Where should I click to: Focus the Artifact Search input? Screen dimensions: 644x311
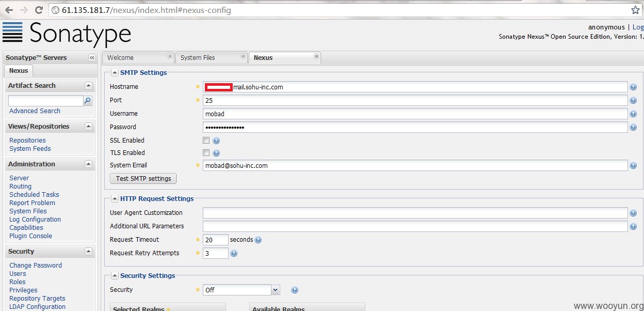click(x=45, y=101)
